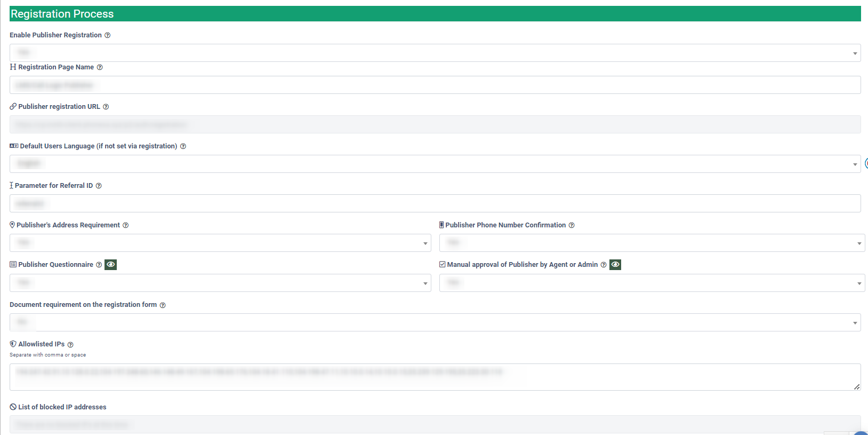Screen dimensions: 868x435
Task: Open the Enable Publisher Registration dropdown
Action: point(435,53)
